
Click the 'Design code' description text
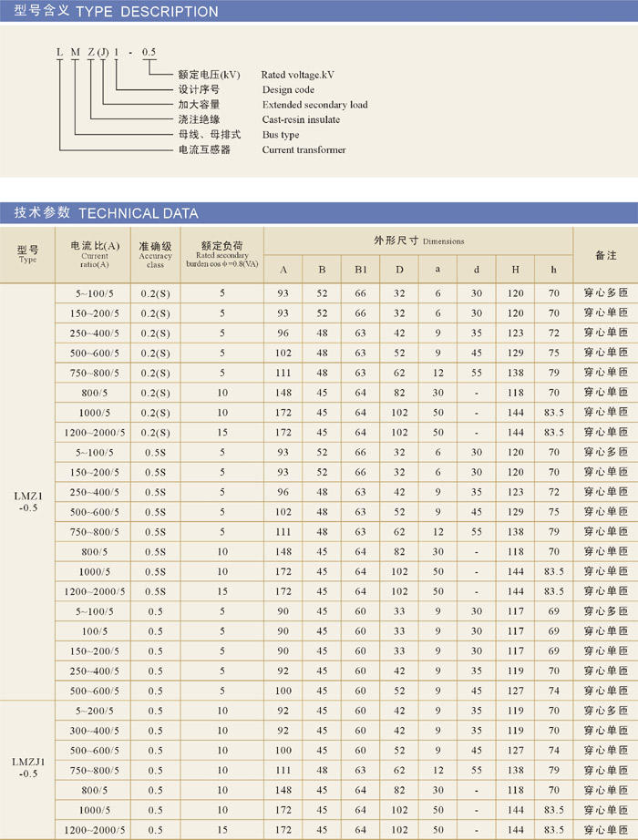point(288,89)
